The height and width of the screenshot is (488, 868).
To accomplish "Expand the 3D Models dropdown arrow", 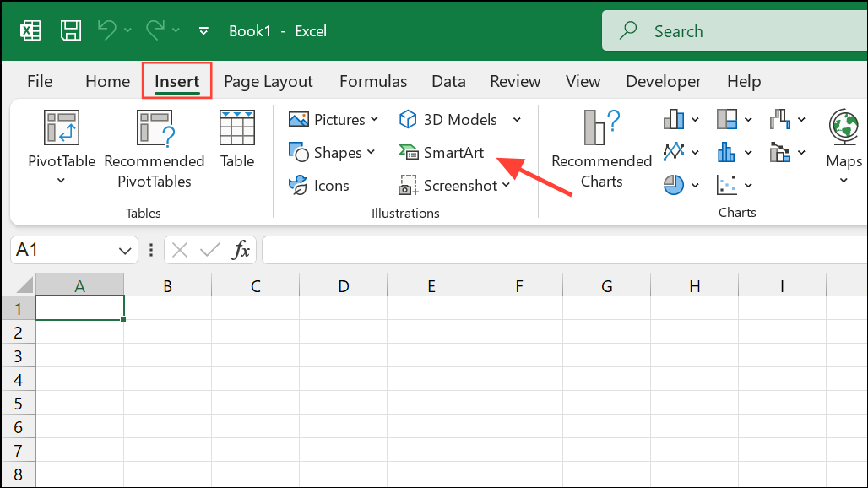I will [x=517, y=119].
